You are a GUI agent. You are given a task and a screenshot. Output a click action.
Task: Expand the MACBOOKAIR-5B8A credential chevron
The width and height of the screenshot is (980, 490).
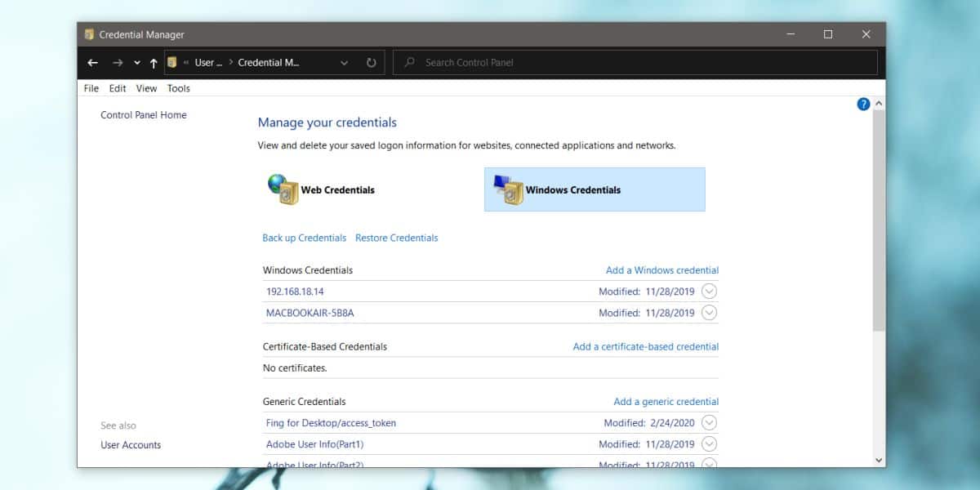click(709, 312)
